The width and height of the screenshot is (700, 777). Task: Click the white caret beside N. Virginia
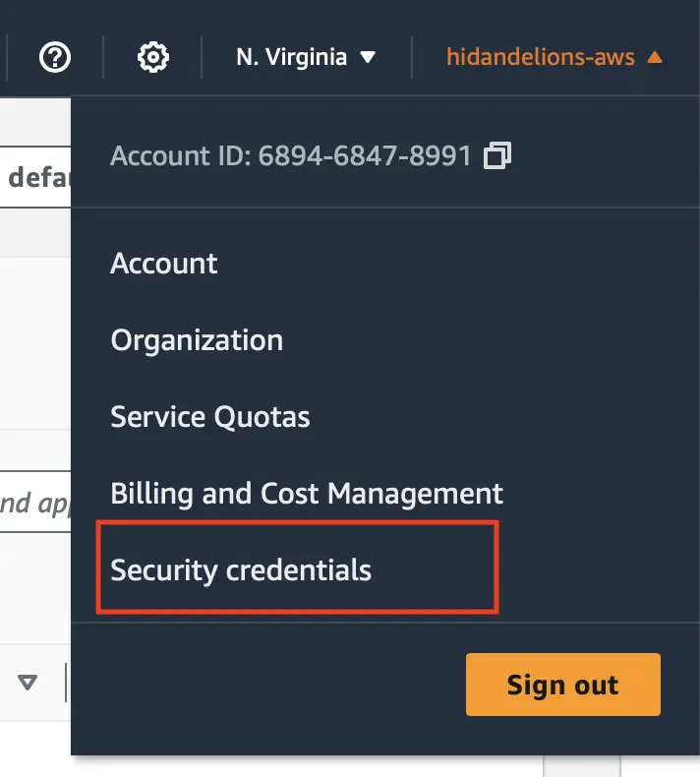point(368,57)
